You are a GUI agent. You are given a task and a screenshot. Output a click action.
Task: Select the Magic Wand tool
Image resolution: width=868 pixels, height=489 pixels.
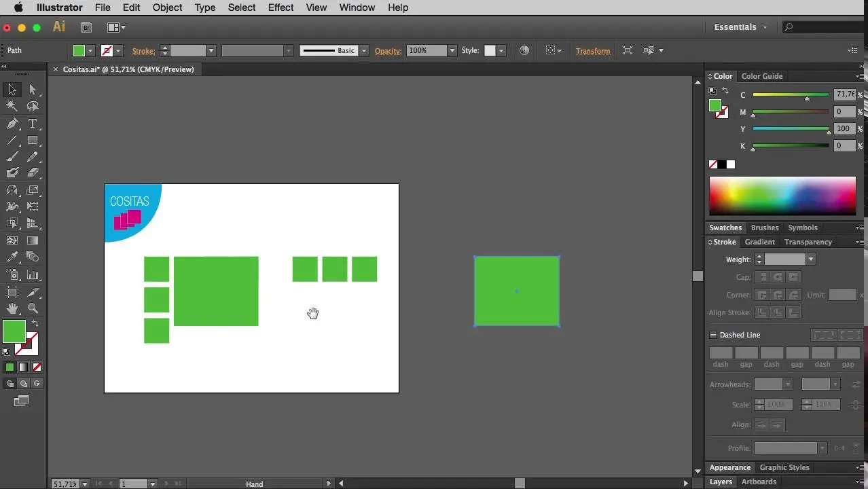(x=12, y=106)
